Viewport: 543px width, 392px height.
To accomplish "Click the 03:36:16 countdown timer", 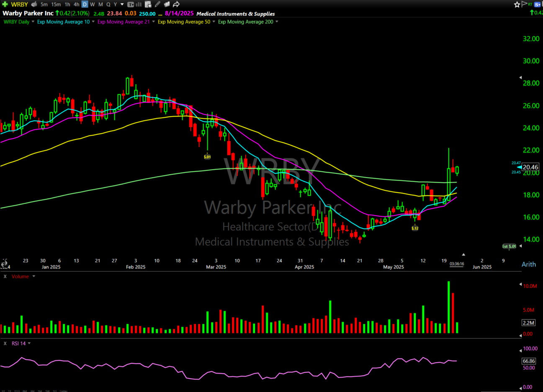I will click(457, 264).
